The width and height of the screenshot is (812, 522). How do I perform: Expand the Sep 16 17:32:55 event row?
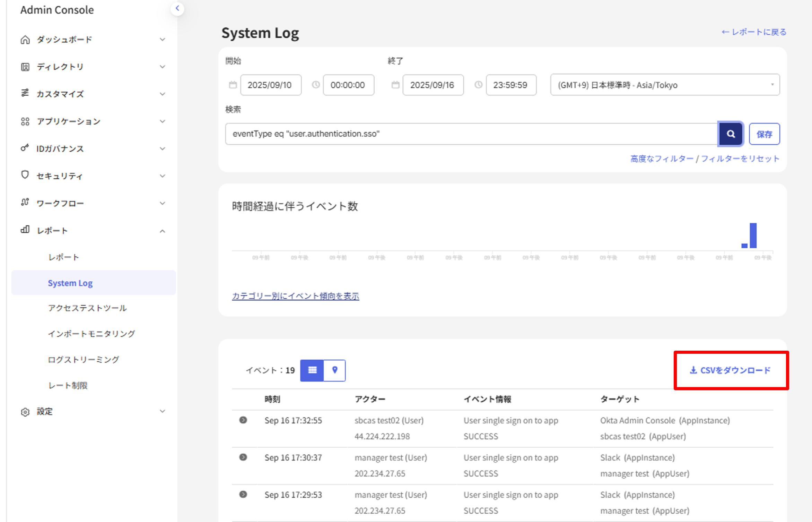click(243, 420)
